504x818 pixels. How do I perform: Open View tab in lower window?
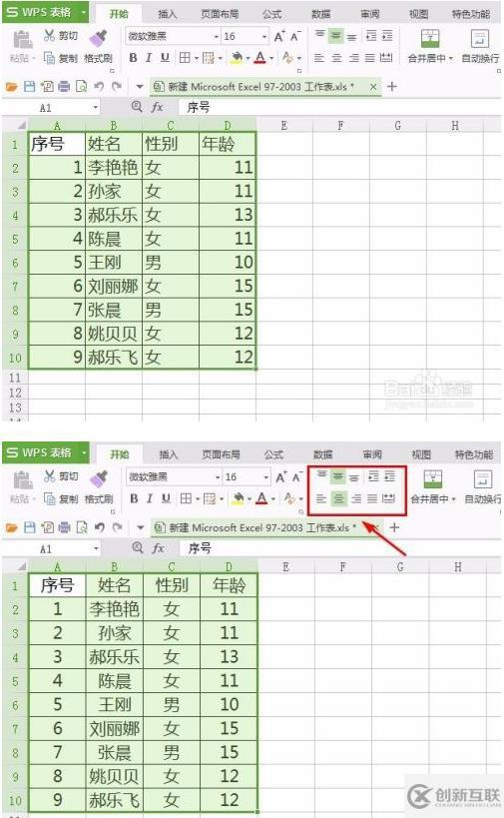(x=420, y=454)
